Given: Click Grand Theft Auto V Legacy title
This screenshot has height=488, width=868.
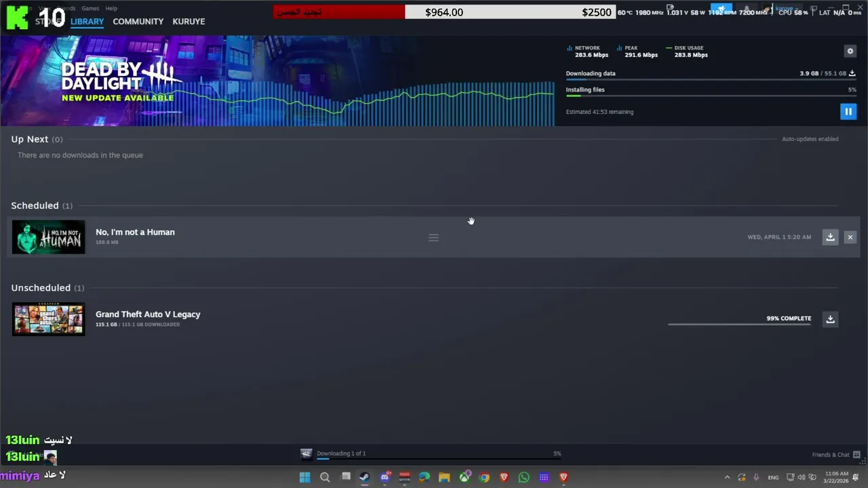Looking at the screenshot, I should [x=148, y=314].
